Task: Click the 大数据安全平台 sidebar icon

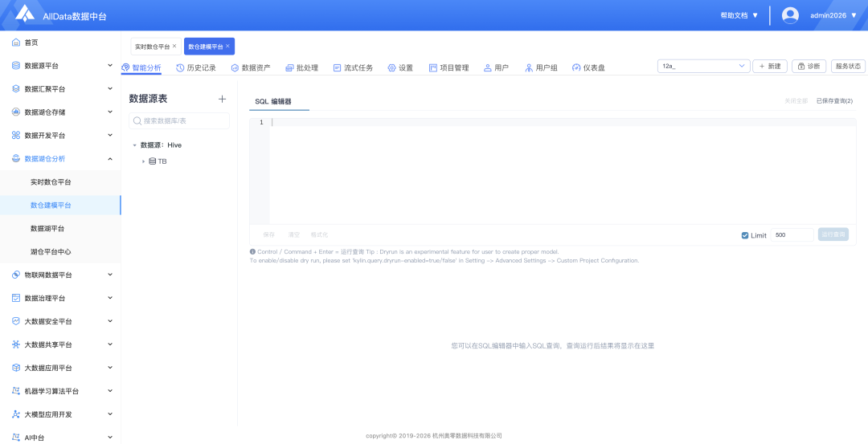Action: click(16, 321)
